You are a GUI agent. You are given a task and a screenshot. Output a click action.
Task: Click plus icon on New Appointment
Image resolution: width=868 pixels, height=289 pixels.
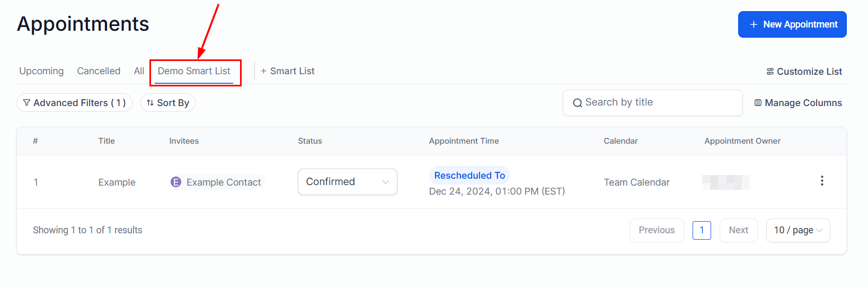tap(754, 24)
